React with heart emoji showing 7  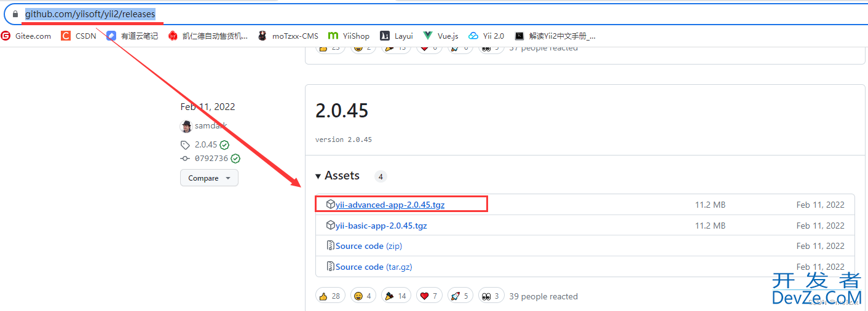pos(429,296)
